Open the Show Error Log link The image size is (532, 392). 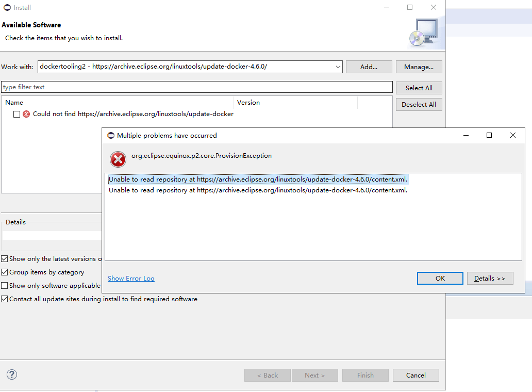point(131,279)
